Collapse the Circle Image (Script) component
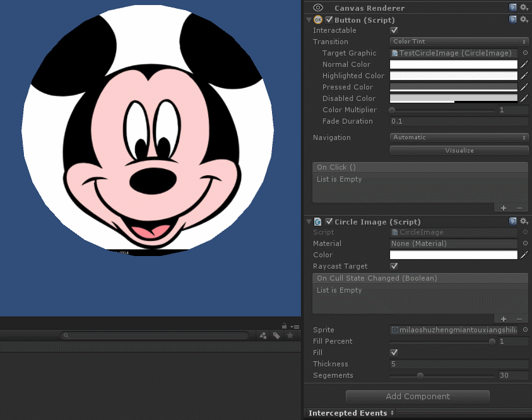This screenshot has width=532, height=420. point(309,222)
